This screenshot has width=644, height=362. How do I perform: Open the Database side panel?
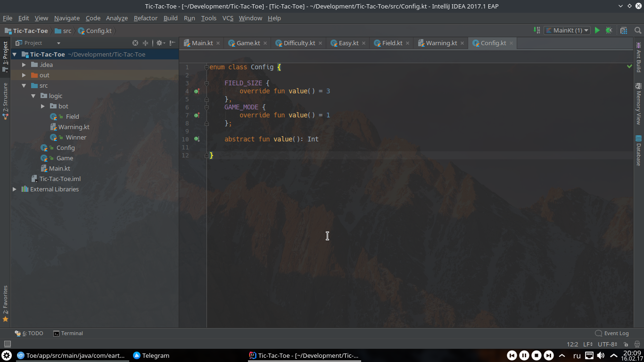tap(639, 150)
